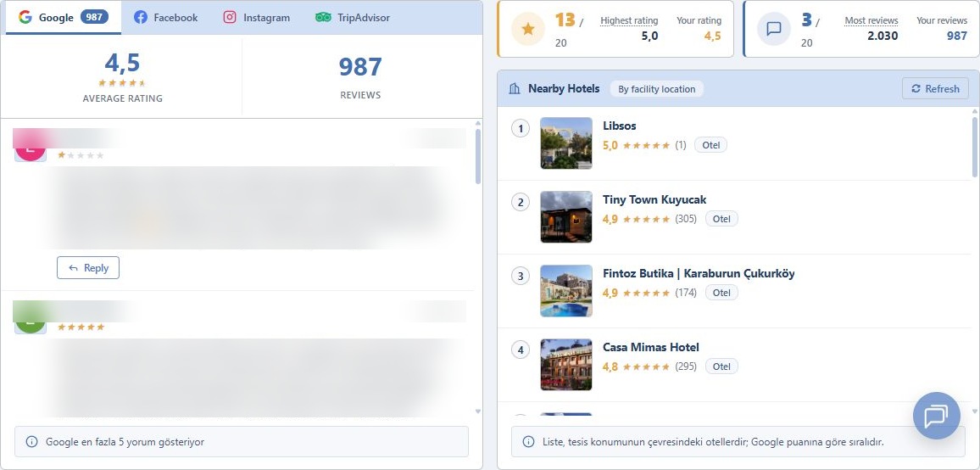Select Fintoz Butika | Karaburun Çukurköy name
This screenshot has width=980, height=470.
pyautogui.click(x=699, y=273)
